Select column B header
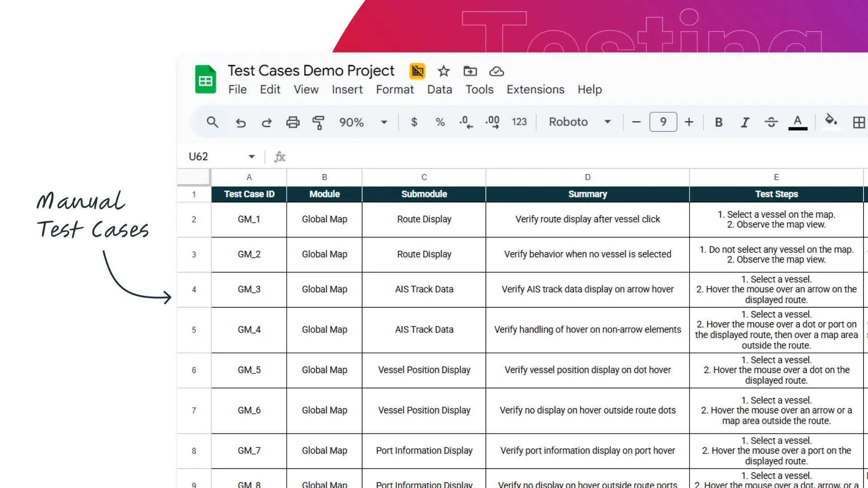This screenshot has height=488, width=868. coord(324,178)
